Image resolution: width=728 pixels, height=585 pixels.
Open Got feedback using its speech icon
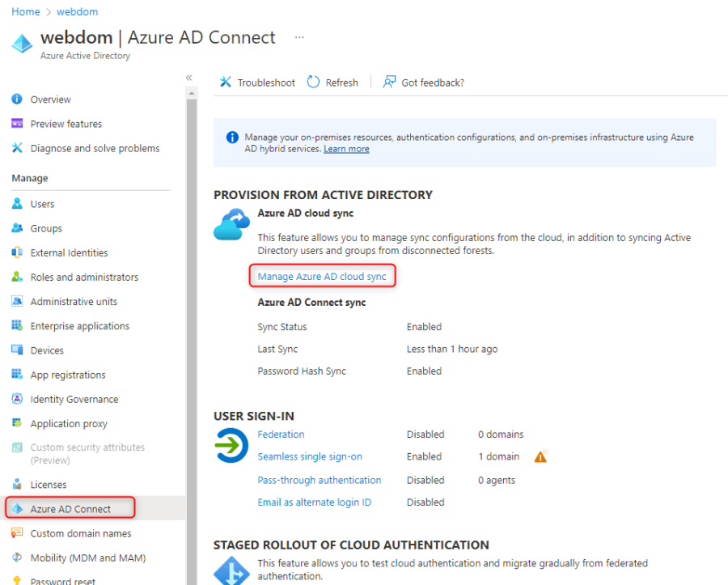click(388, 82)
